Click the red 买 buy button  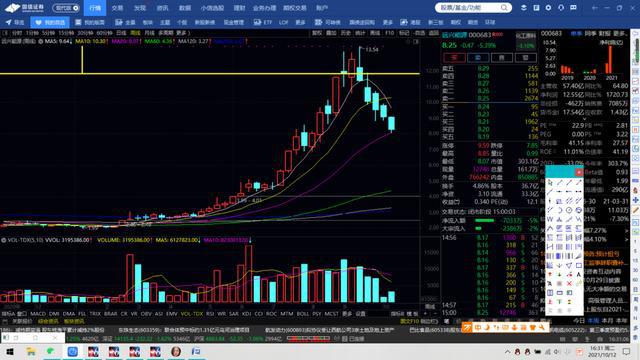click(454, 58)
